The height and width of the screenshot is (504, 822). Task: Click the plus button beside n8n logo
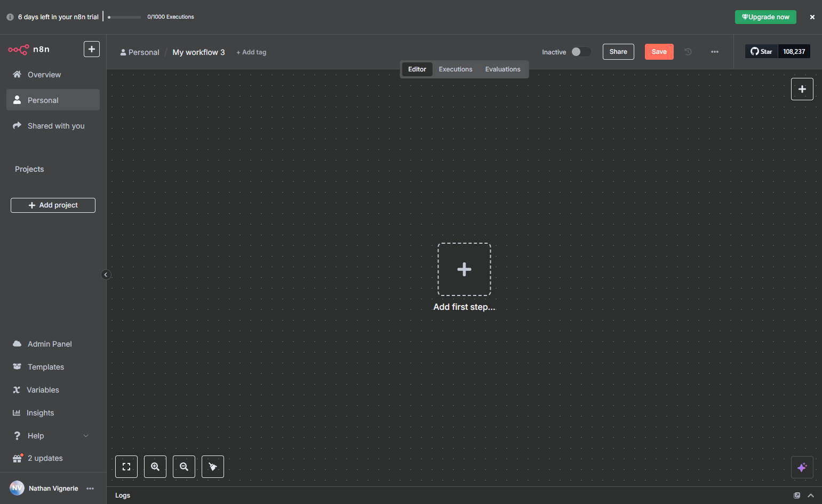coord(92,49)
